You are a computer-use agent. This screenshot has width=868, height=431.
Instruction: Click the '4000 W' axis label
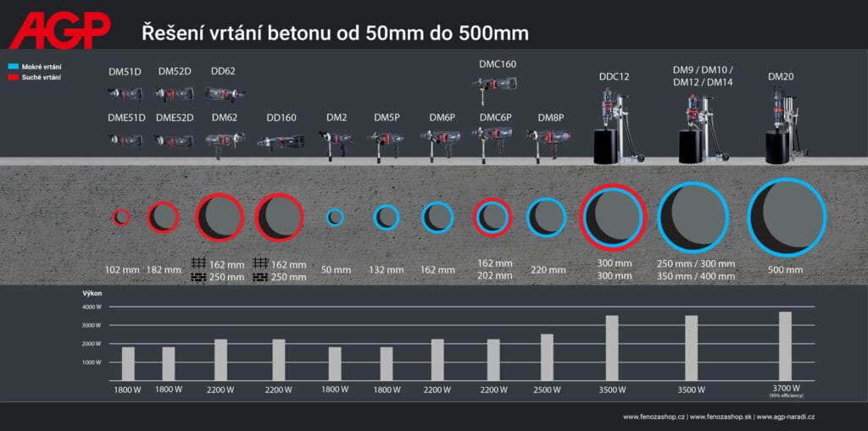(x=92, y=307)
